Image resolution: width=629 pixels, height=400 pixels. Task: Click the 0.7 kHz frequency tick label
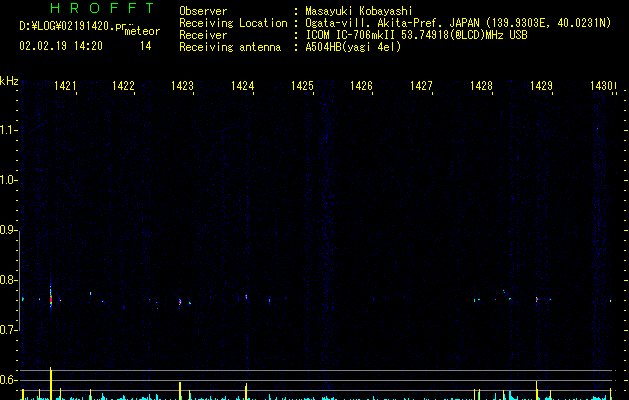[8, 330]
